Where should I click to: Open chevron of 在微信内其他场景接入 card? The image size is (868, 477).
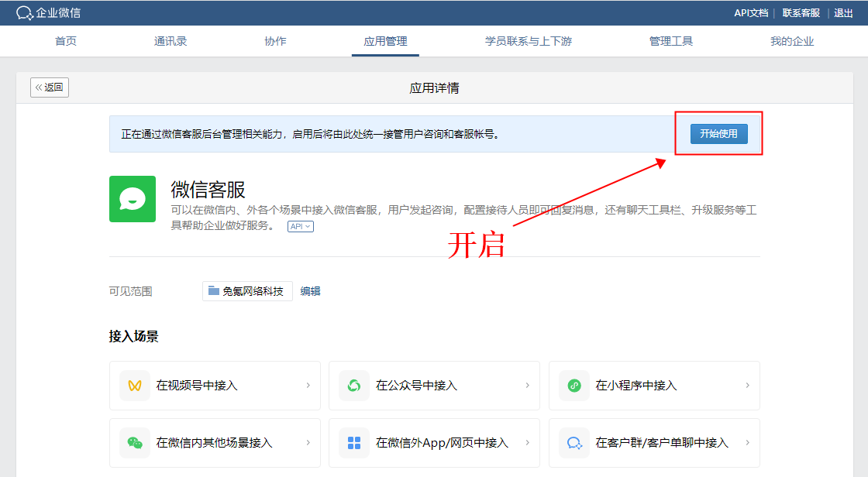click(308, 443)
